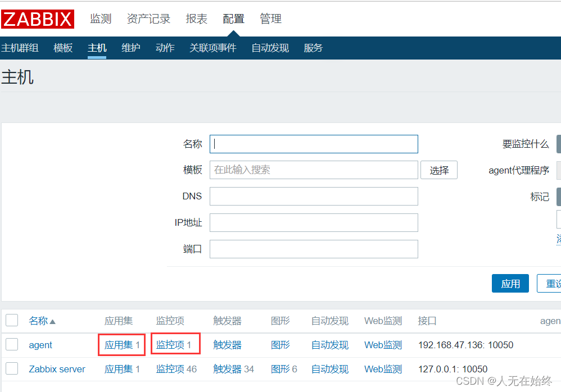Click the 触发器 column header
This screenshot has width=561, height=392.
click(x=227, y=321)
